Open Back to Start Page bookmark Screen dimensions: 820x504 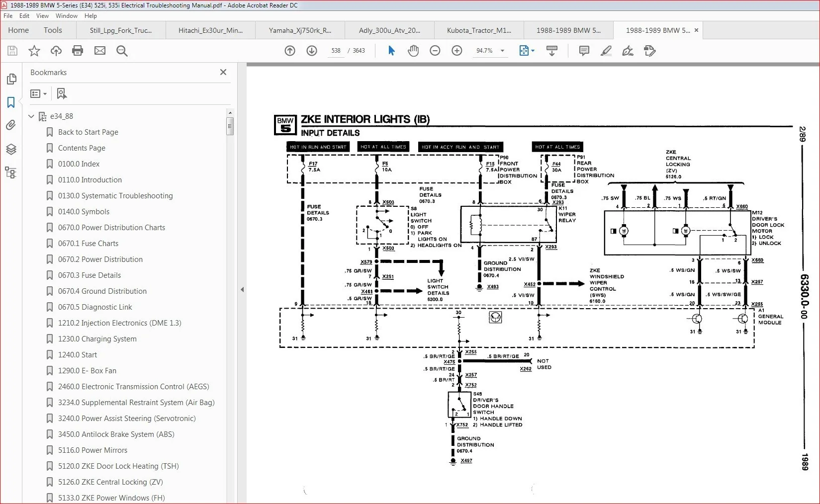tap(88, 132)
